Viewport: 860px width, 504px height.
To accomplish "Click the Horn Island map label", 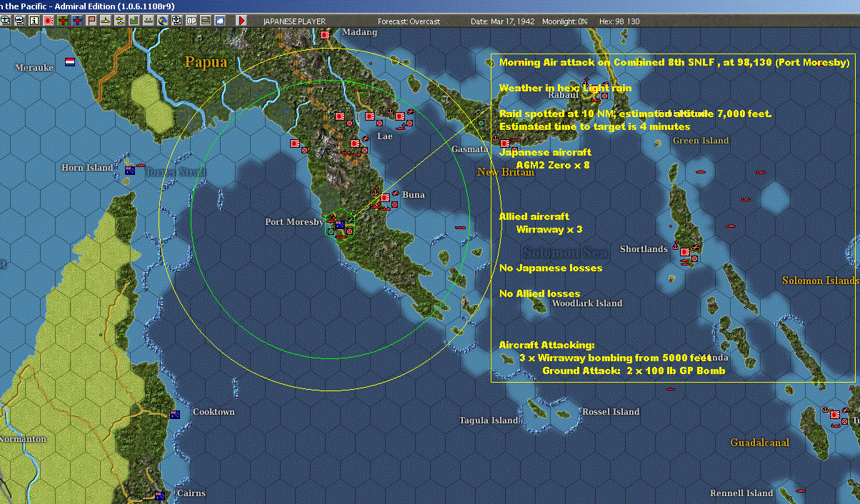I will (87, 168).
